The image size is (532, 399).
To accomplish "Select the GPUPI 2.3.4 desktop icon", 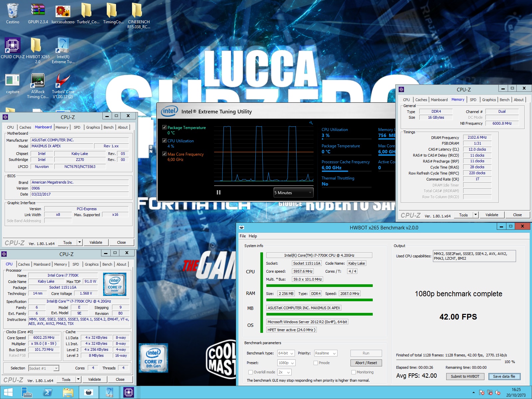I will [38, 13].
